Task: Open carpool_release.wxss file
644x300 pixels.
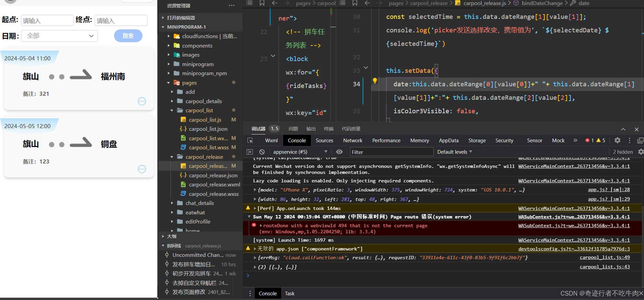Action: pyautogui.click(x=214, y=194)
